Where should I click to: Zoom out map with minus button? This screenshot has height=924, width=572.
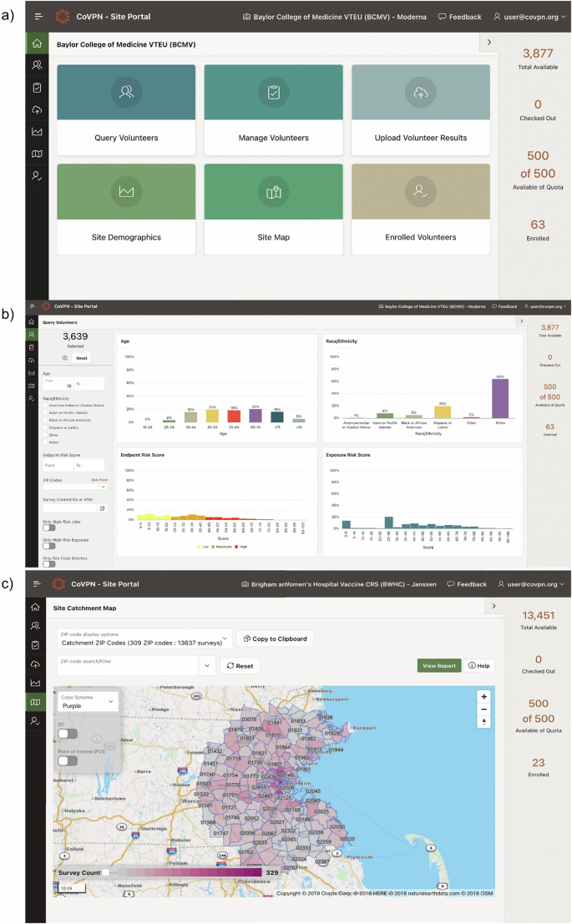click(x=484, y=709)
